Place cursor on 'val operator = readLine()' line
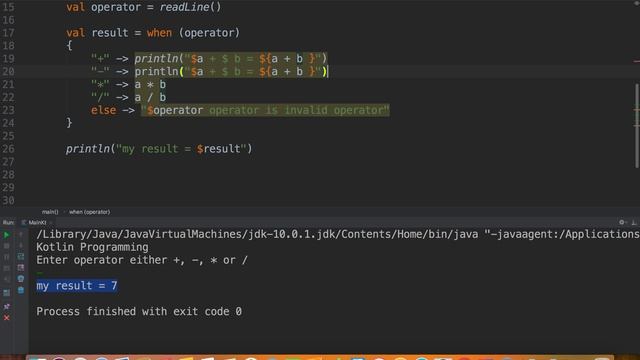The height and width of the screenshot is (360, 640). (144, 7)
